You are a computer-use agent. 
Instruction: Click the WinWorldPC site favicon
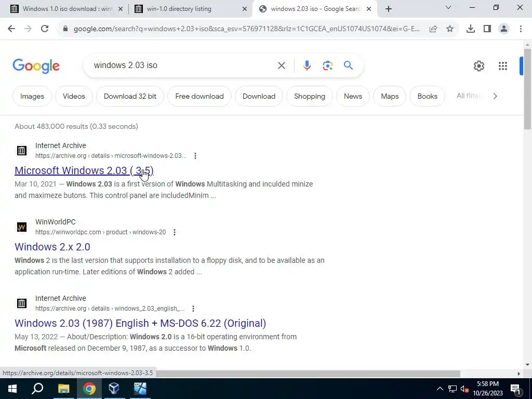[x=22, y=227]
